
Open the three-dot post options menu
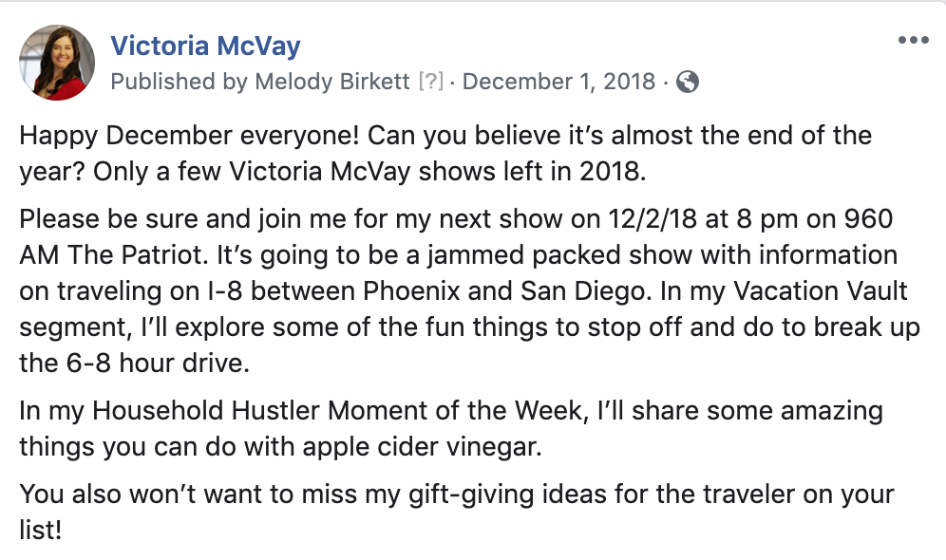[x=913, y=41]
